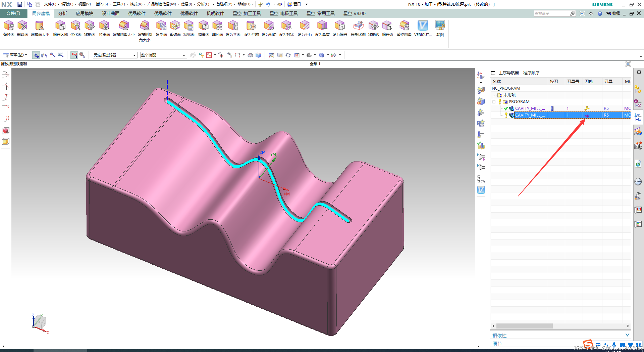Screen dimensions: 644x352
Task: Open the 无选择过滤器 selection filter dropdown
Action: click(115, 55)
